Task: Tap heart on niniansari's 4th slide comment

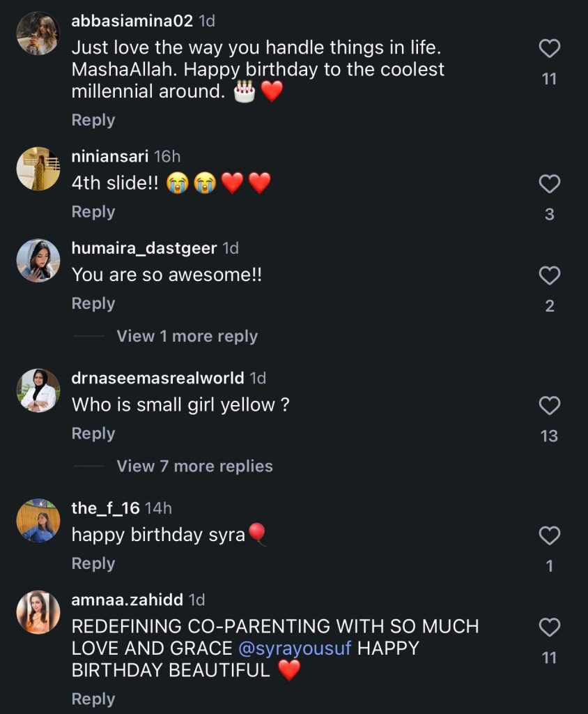Action: pyautogui.click(x=550, y=184)
